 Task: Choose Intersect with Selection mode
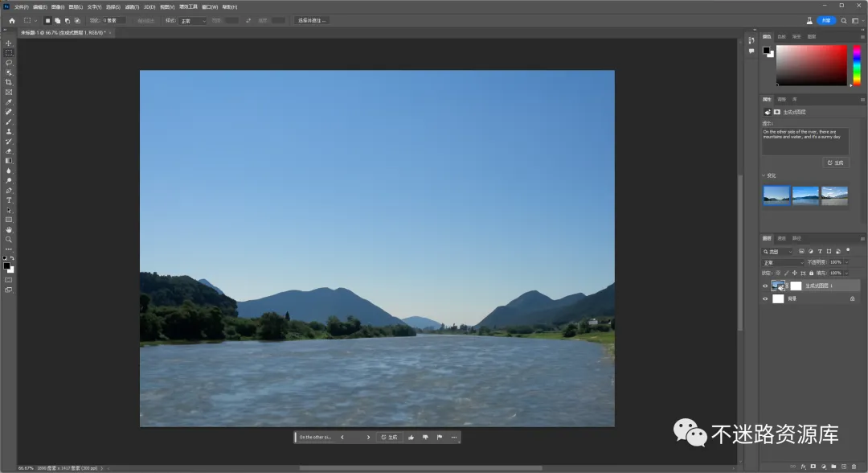pyautogui.click(x=77, y=20)
